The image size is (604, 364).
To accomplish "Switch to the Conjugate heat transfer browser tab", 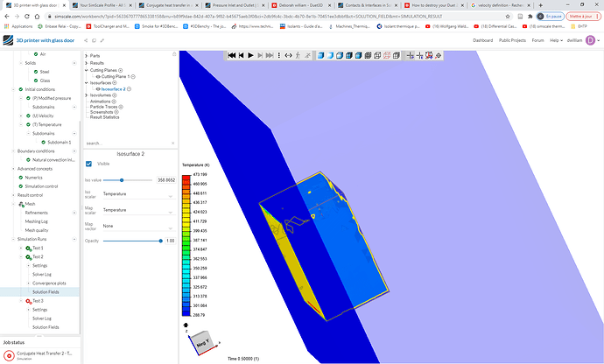I will [168, 5].
